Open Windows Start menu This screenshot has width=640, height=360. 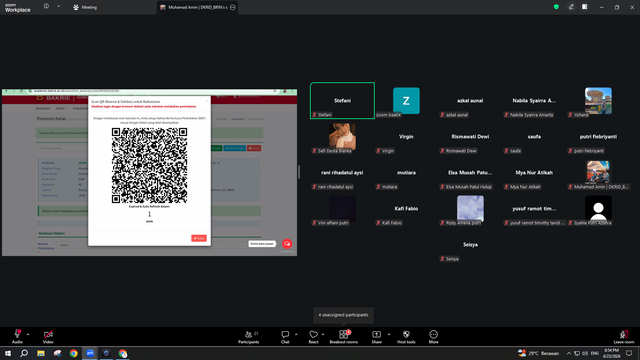(x=8, y=353)
